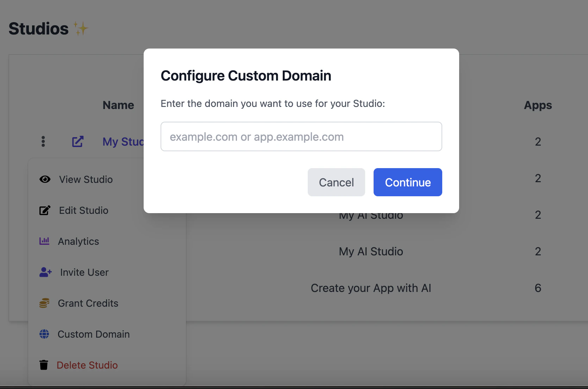The width and height of the screenshot is (588, 389).
Task: Click the Name column header
Action: pyautogui.click(x=118, y=105)
